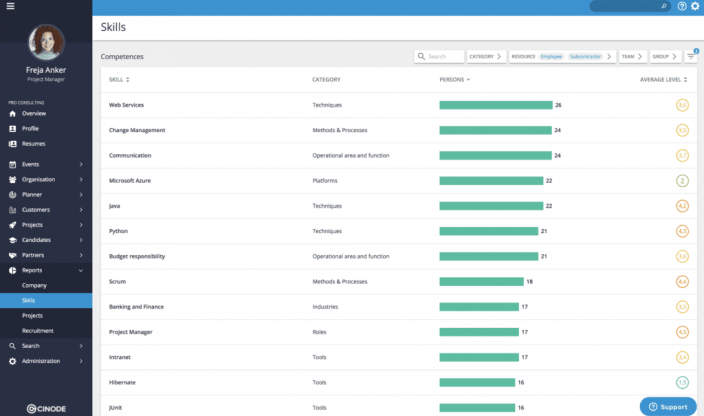This screenshot has width=704, height=416.
Task: Click the Candidates graduation cap icon
Action: [12, 240]
